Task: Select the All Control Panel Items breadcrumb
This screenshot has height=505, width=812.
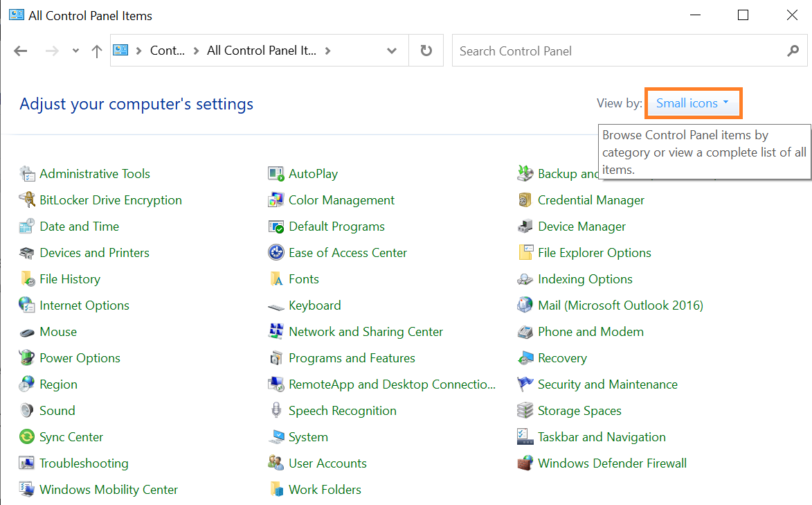Action: (261, 51)
